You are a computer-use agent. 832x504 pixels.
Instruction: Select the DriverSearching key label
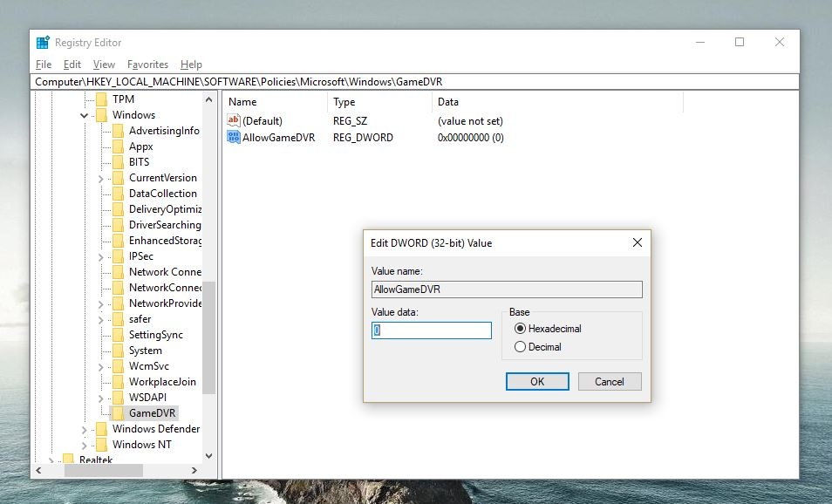pyautogui.click(x=165, y=225)
